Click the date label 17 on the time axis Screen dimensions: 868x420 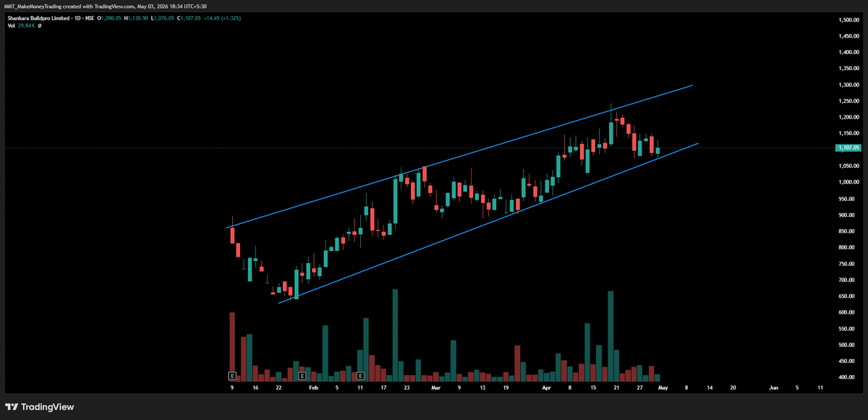pyautogui.click(x=383, y=388)
